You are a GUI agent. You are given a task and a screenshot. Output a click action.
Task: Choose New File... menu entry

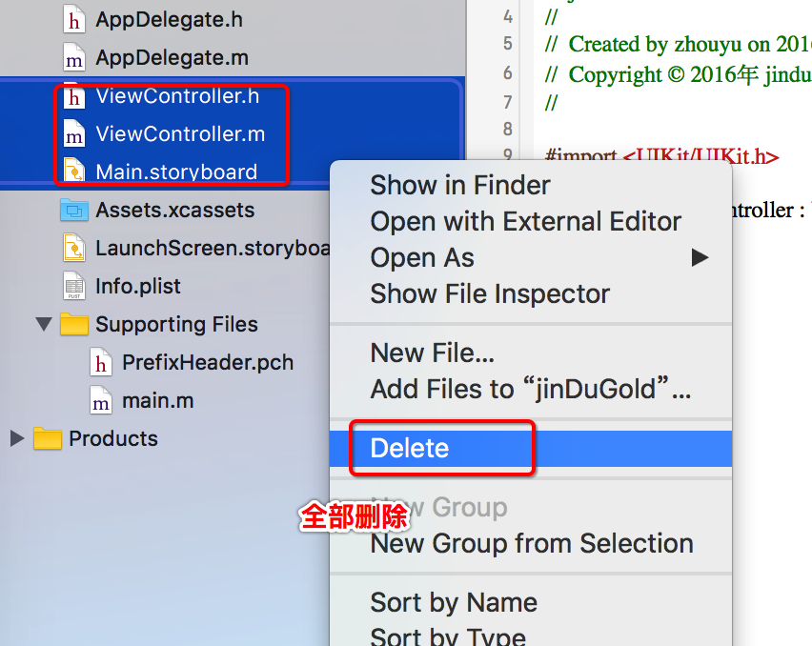point(432,353)
